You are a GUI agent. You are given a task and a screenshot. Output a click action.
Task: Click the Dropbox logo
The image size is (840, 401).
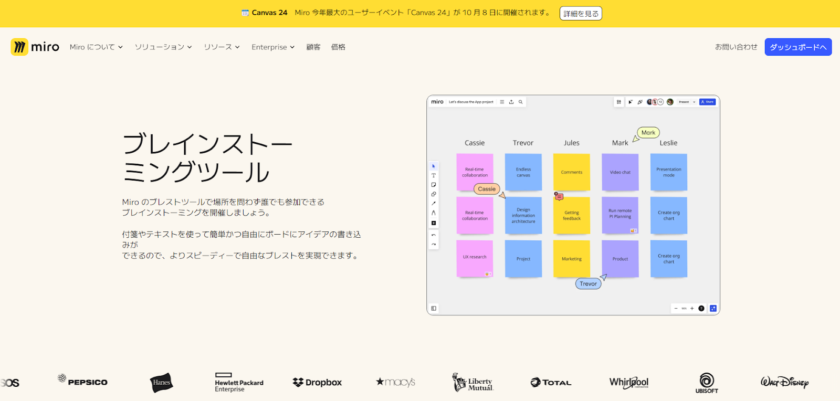[x=317, y=382]
